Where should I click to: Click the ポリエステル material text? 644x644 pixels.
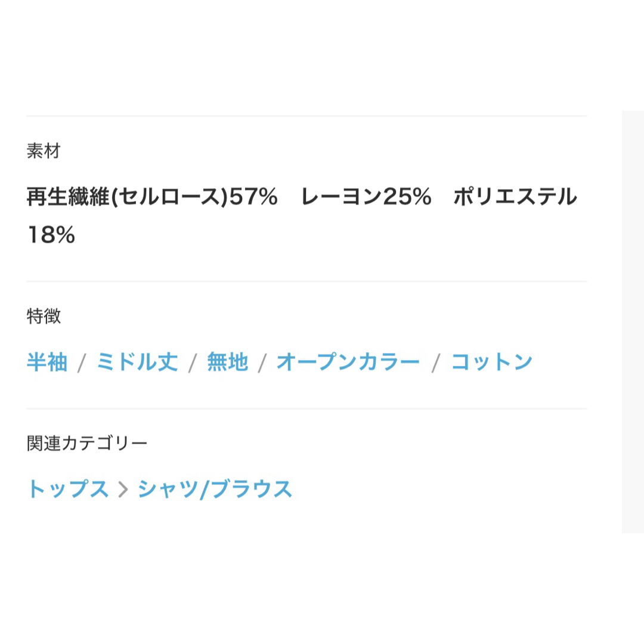515,196
